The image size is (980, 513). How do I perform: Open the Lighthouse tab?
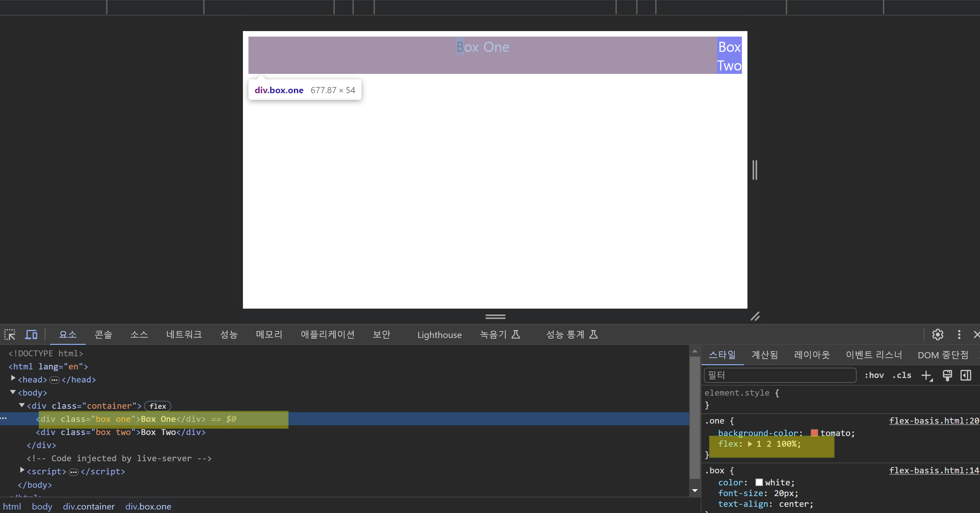tap(440, 335)
